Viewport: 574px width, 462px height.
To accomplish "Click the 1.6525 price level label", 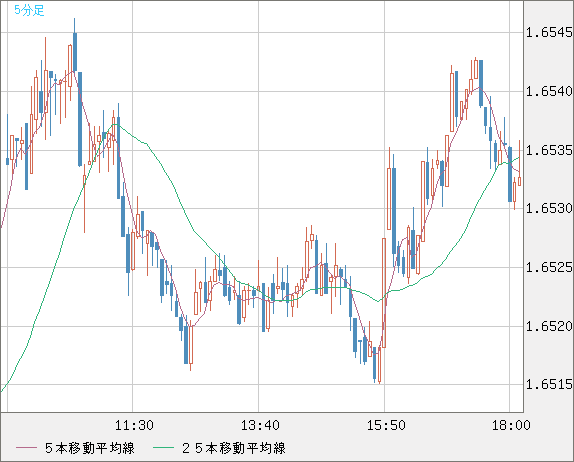I will [549, 267].
